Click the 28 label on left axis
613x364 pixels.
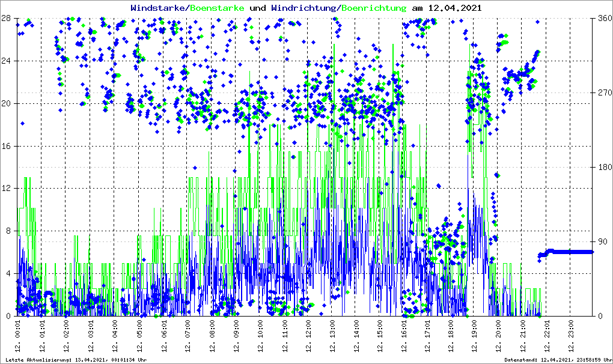(x=7, y=19)
